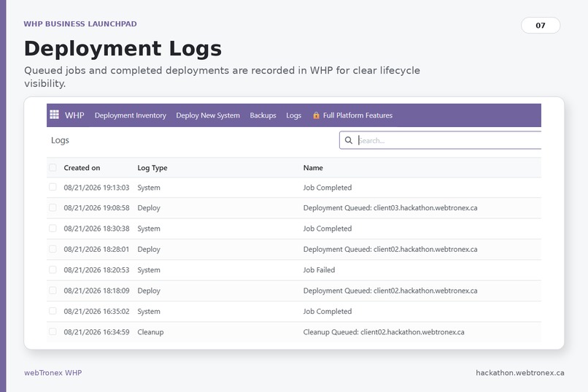588x392 pixels.
Task: Check the row dated 08/21/2026 18:30:38
Action: (x=53, y=228)
